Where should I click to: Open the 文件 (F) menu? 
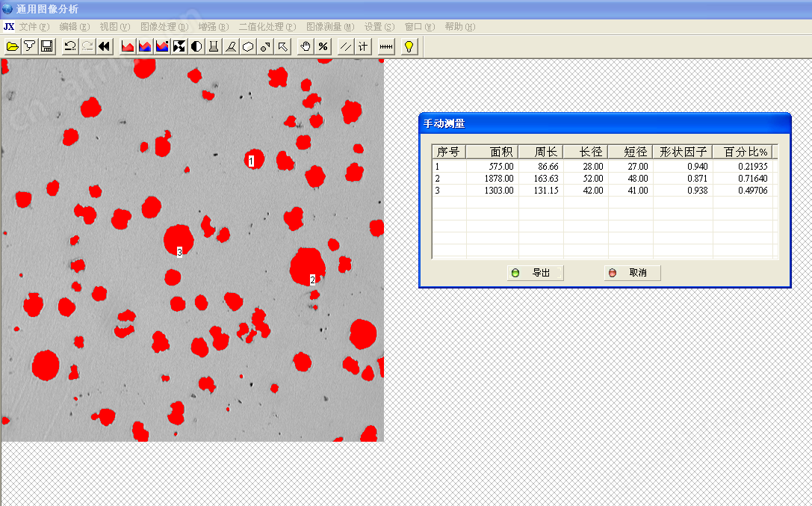pyautogui.click(x=34, y=26)
